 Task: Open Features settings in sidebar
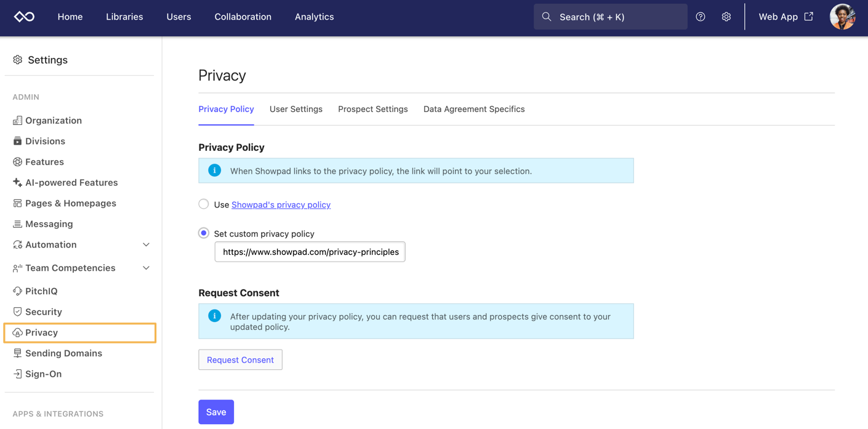click(x=44, y=162)
